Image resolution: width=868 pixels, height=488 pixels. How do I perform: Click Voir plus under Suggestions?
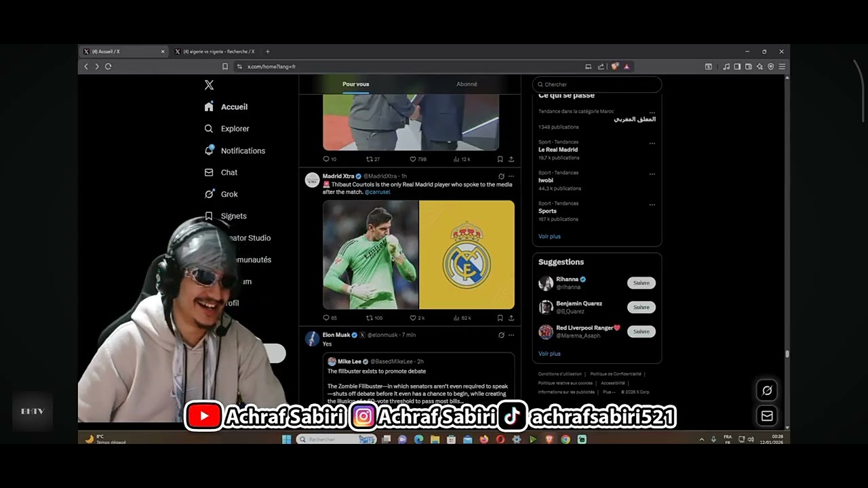[x=549, y=354]
